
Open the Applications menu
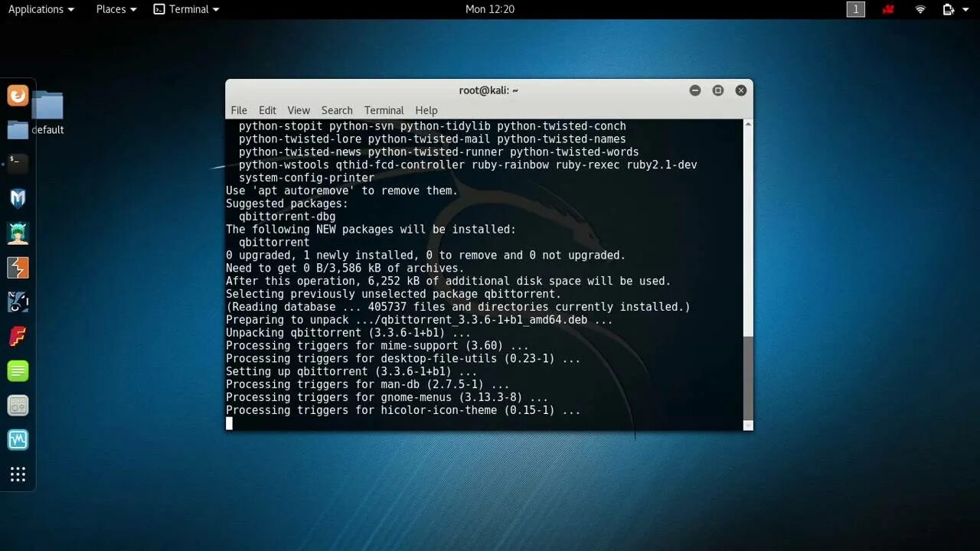(41, 9)
